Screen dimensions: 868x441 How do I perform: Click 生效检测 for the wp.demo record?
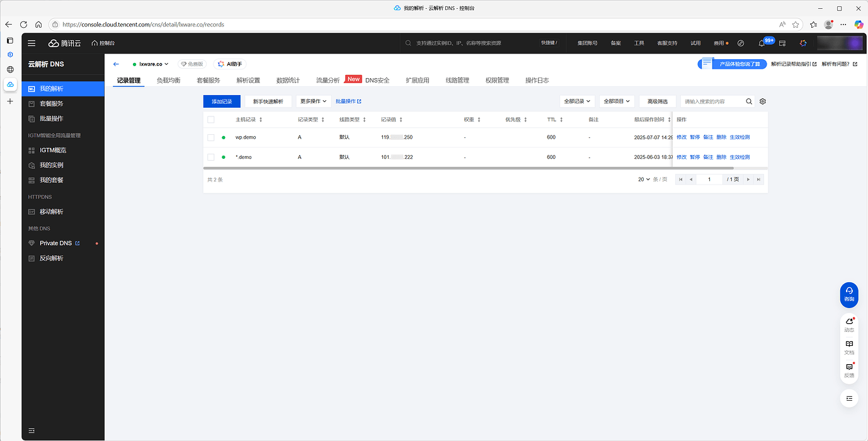[x=741, y=137]
